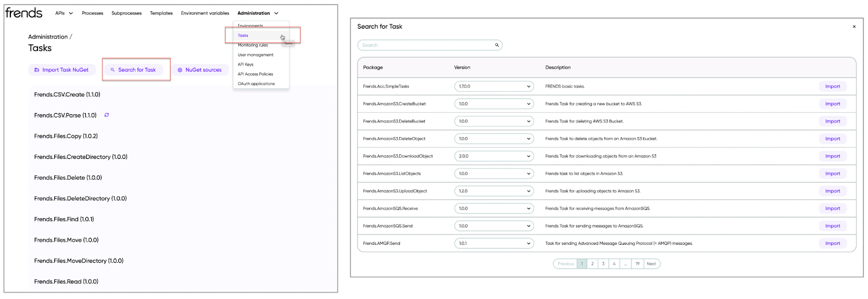The width and height of the screenshot is (868, 299).
Task: Select Frends.CSV.Parse (1.1.0) task
Action: tap(65, 115)
